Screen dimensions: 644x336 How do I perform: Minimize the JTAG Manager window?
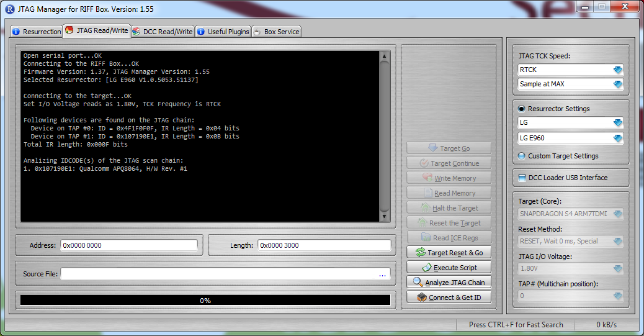click(x=585, y=7)
